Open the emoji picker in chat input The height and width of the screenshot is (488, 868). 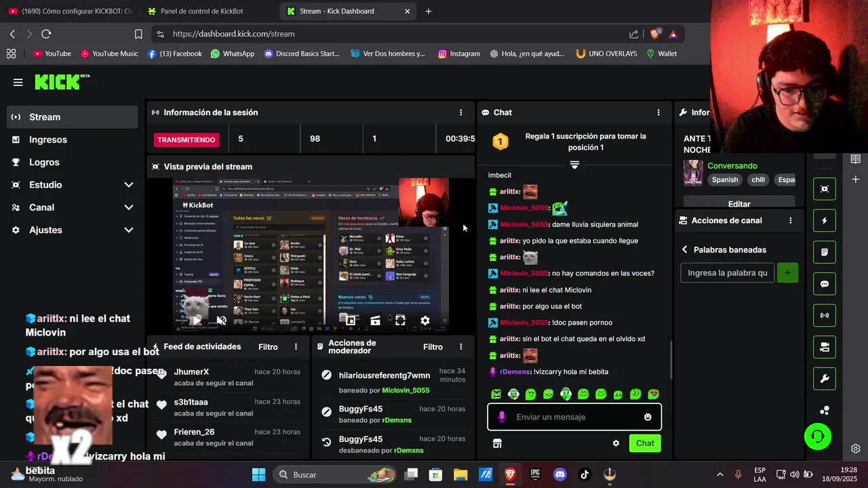coord(648,417)
